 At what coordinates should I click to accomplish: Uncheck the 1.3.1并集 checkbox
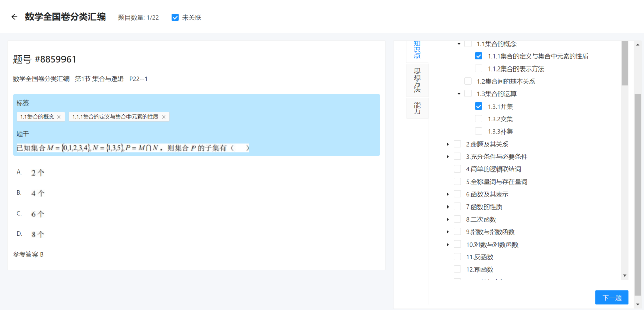[478, 106]
